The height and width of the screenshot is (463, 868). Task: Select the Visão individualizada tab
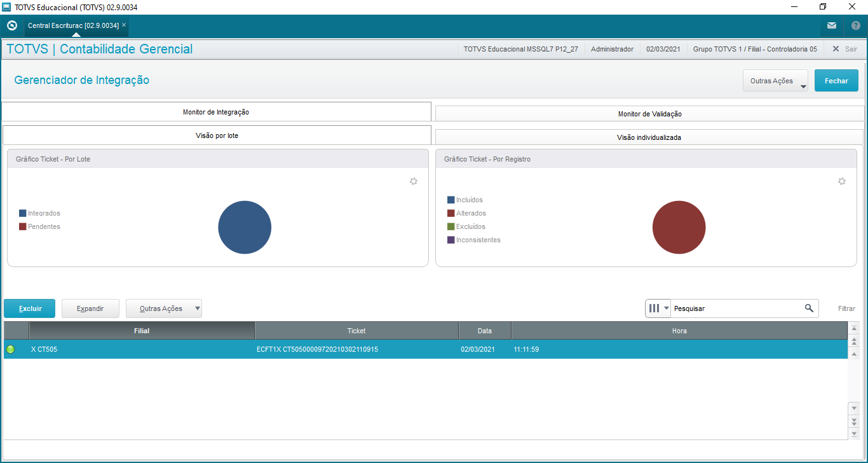coord(649,137)
